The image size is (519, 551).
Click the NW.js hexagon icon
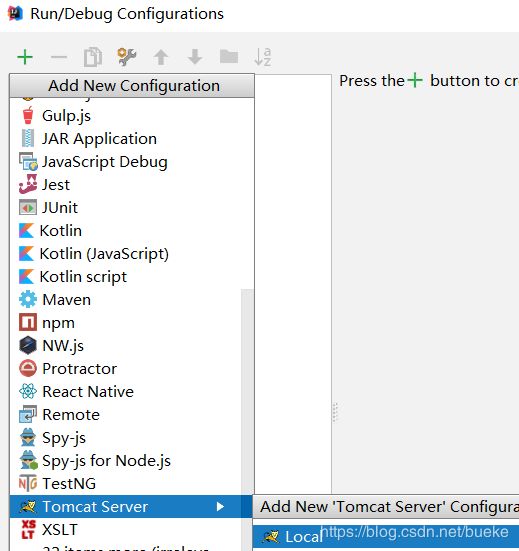28,345
